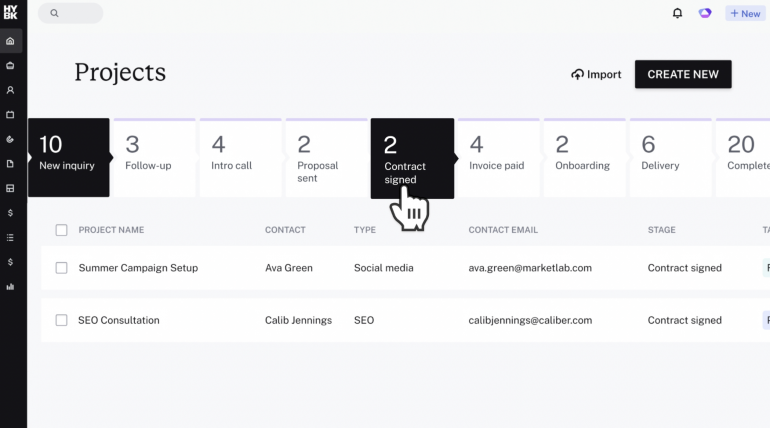Click email calibjennings@caliber.com
Viewport: 770px width, 428px height.
coord(530,321)
